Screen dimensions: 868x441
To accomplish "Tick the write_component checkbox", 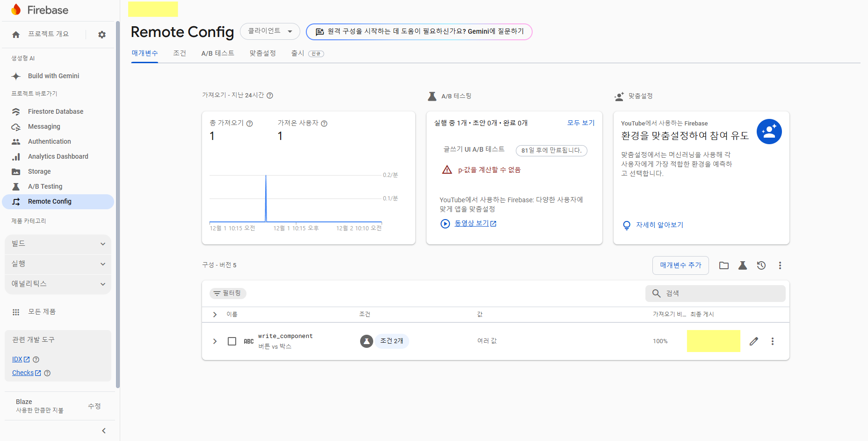I will (x=232, y=341).
